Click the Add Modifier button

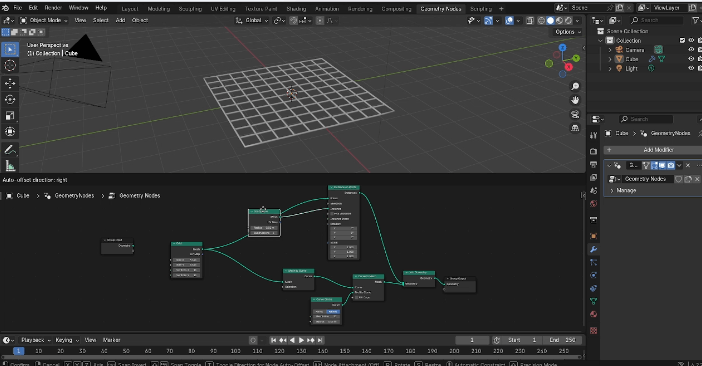point(654,150)
